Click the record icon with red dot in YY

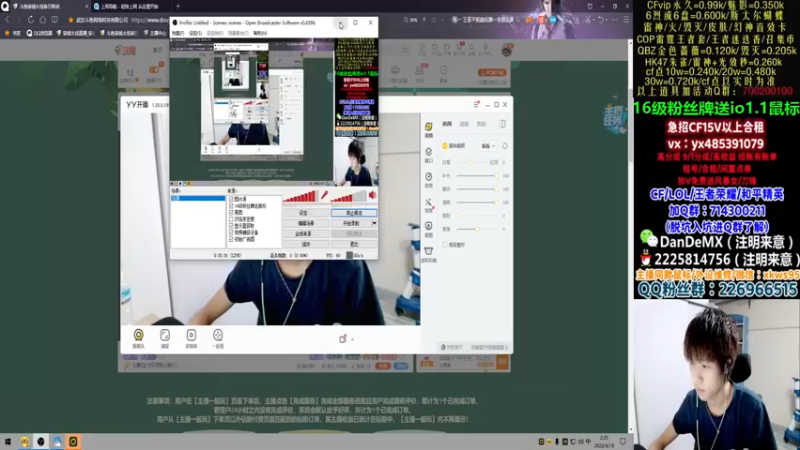tap(343, 339)
